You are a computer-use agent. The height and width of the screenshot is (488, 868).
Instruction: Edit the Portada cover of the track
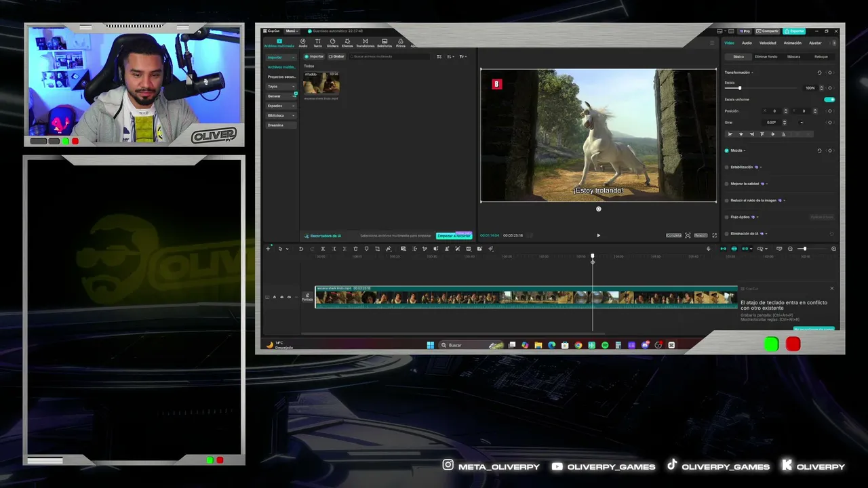click(x=307, y=296)
